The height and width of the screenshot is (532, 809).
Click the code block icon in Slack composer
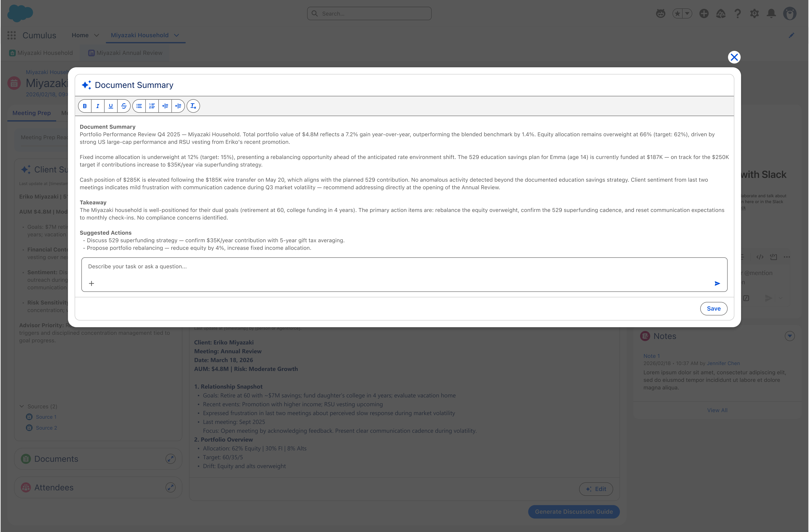[773, 257]
